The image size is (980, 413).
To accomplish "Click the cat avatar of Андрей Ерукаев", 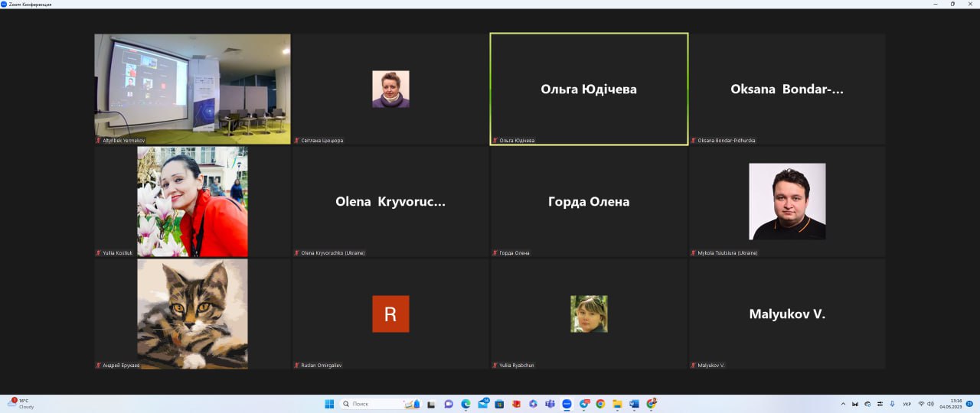I will (x=192, y=314).
